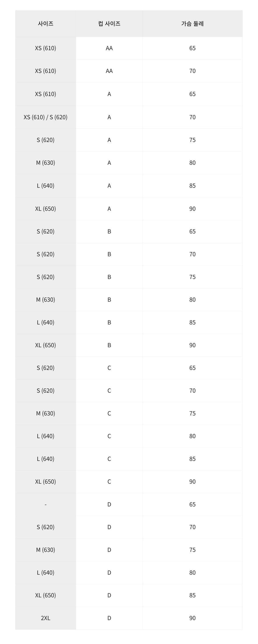Click chest value 85 in L (640) A cup row
258x644 pixels.
(192, 186)
